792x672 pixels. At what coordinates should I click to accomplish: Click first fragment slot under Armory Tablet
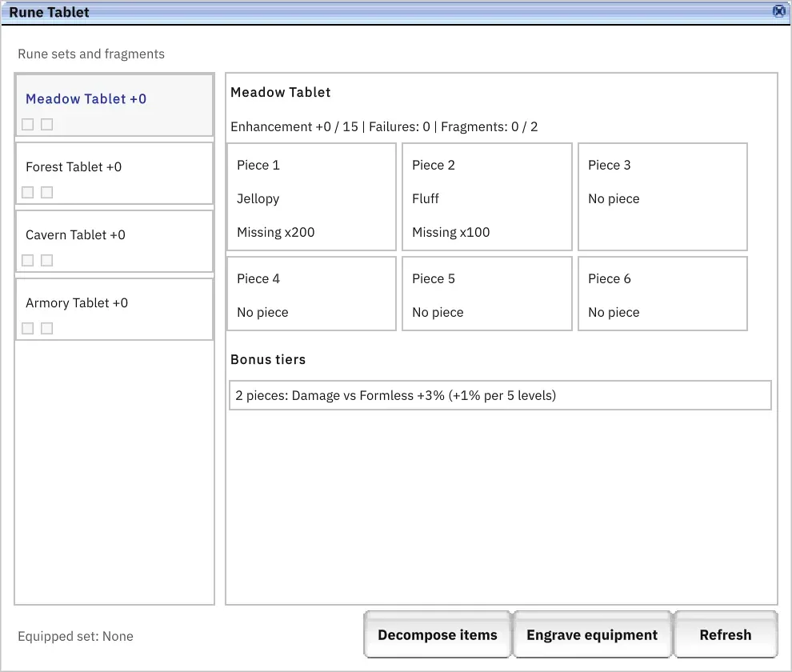point(28,329)
